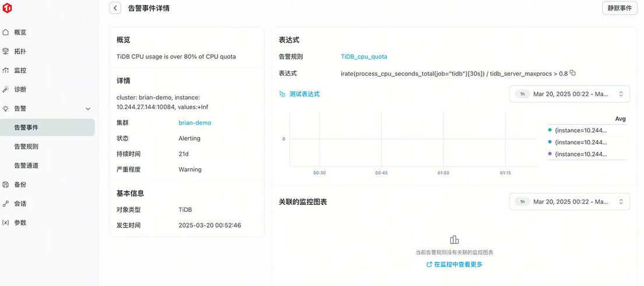Open 告警通道 in the sidebar
This screenshot has height=286, width=644.
26,166
